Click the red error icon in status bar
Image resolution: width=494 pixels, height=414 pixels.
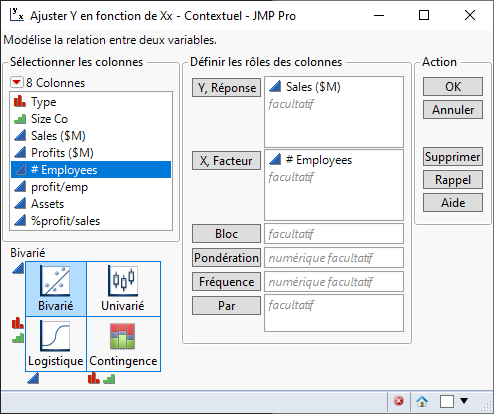click(399, 401)
